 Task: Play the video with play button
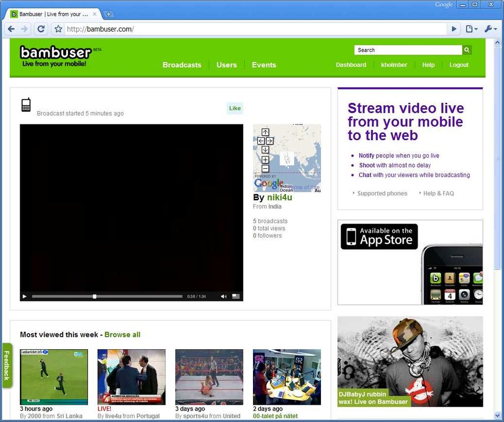click(25, 297)
